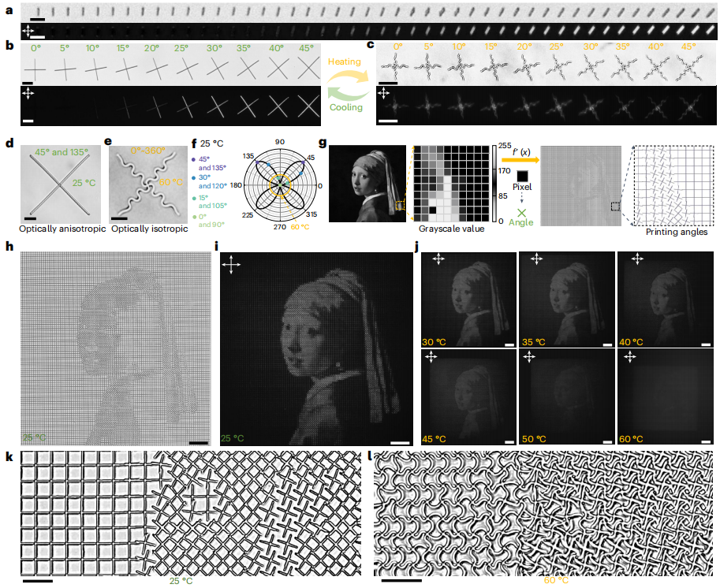Click the Printing angles zoomed inset

pyautogui.click(x=673, y=185)
